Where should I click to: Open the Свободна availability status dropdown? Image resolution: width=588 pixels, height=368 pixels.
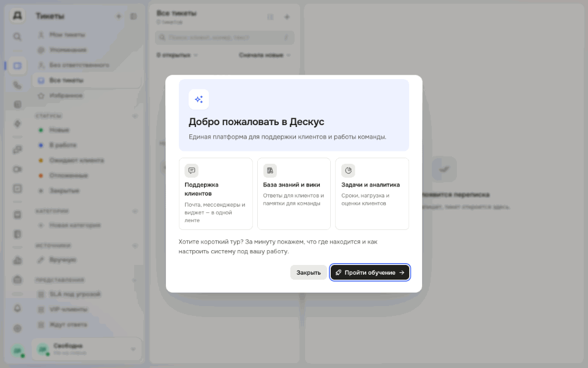click(x=86, y=349)
